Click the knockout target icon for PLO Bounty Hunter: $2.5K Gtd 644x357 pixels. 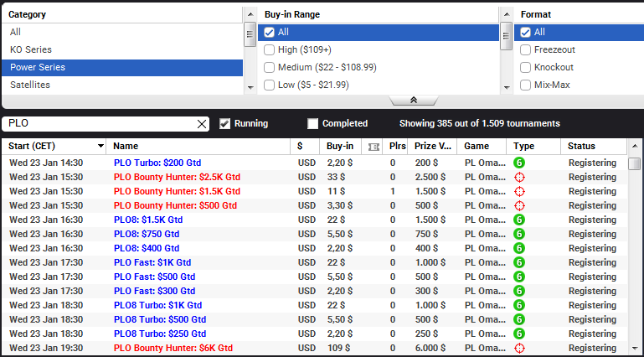pos(519,177)
